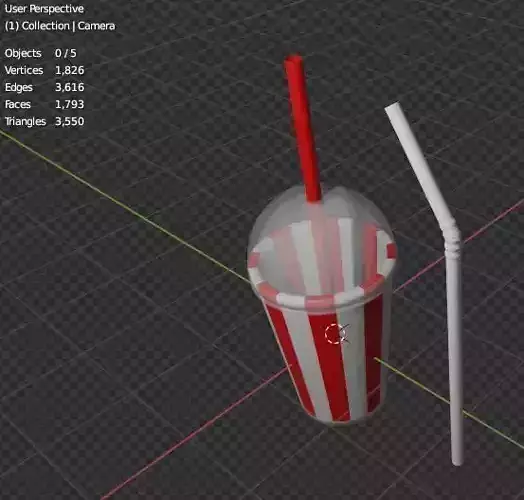Click the Vertices value '1,826'
Image resolution: width=524 pixels, height=500 pixels.
[70, 70]
